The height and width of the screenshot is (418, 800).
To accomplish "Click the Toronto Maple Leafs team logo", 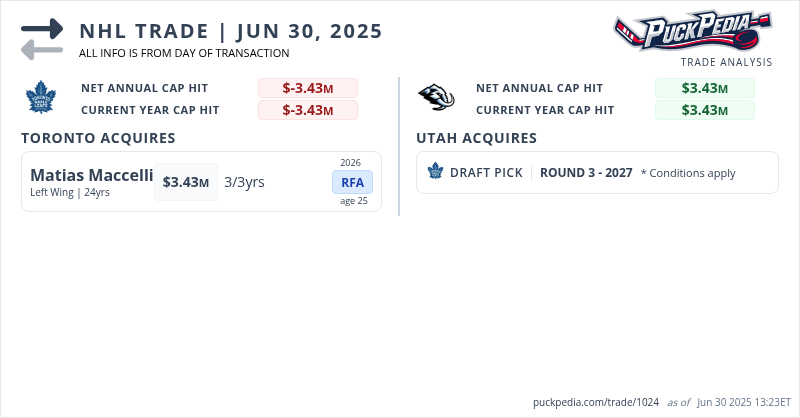I will [42, 98].
